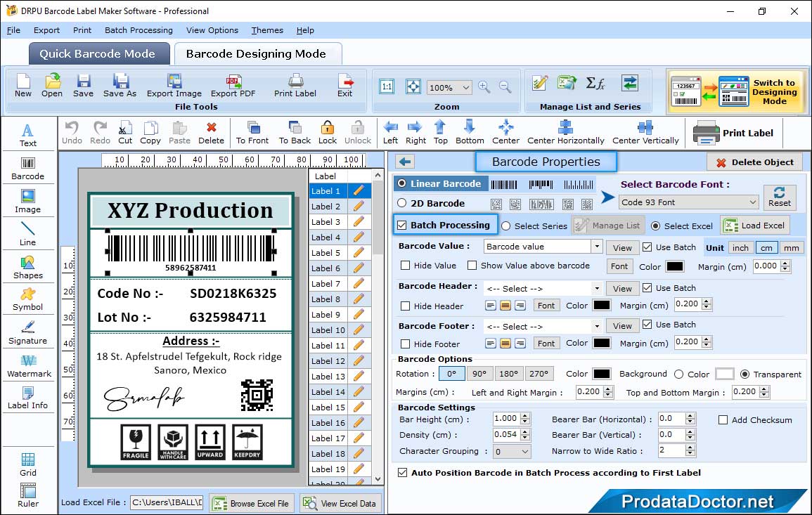Click the zoom out magnifier

click(x=505, y=87)
